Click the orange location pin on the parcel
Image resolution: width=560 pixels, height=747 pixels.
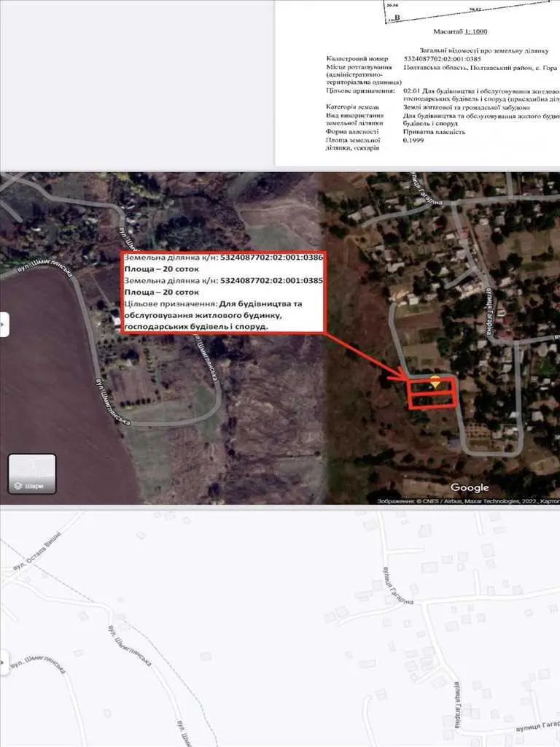(435, 382)
